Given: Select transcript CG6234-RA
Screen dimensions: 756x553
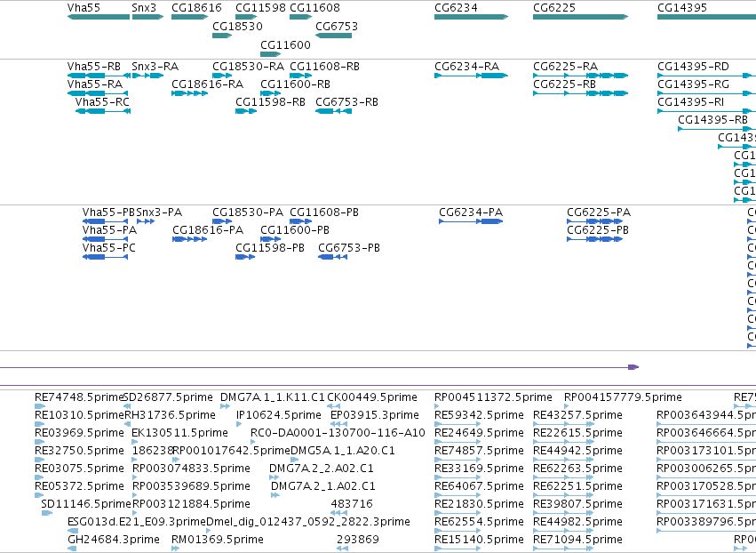Looking at the screenshot, I should point(466,67).
